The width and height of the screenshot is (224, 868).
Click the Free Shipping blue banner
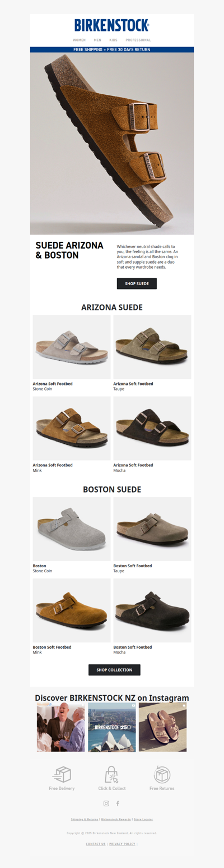click(x=112, y=49)
